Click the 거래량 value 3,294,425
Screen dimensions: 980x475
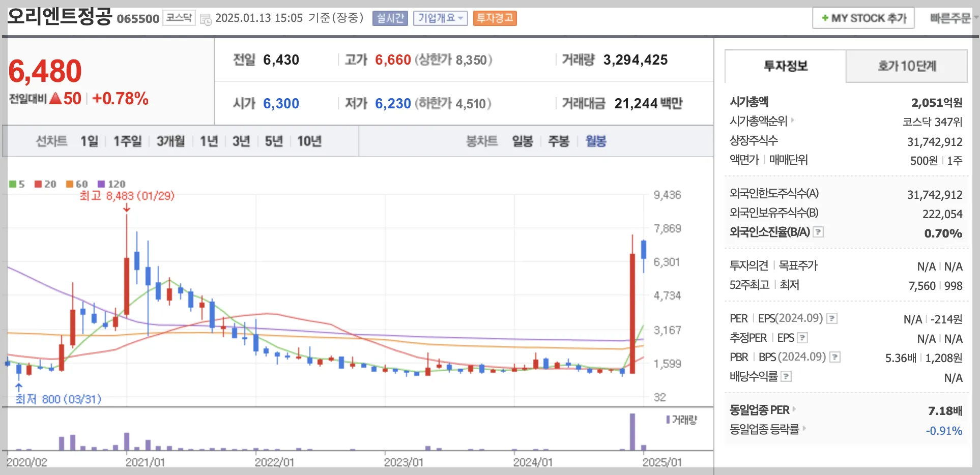coord(636,60)
